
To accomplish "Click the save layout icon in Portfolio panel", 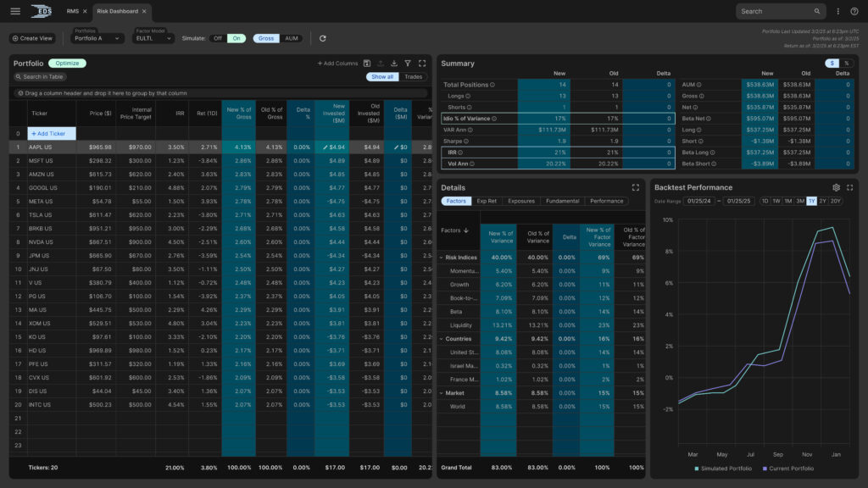I will (367, 64).
